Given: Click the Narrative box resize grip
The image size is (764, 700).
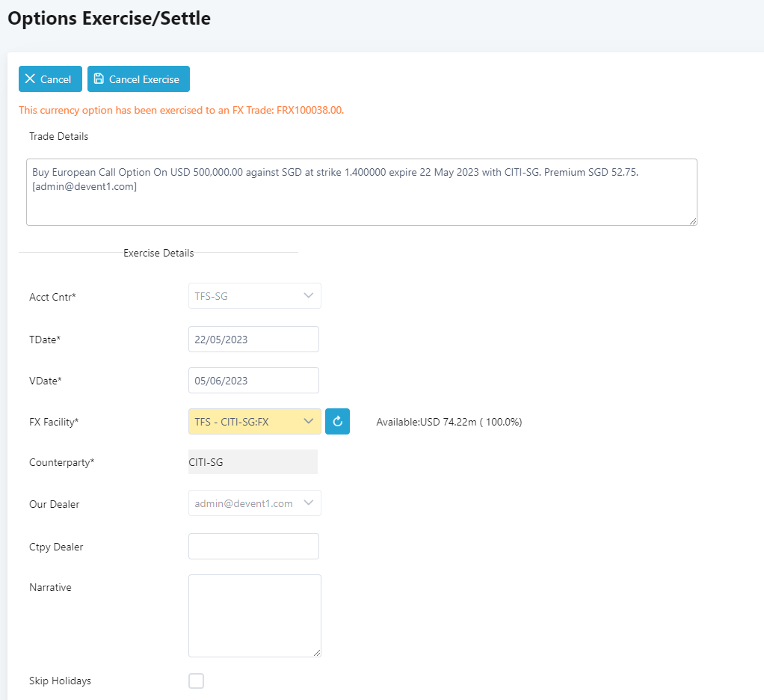Looking at the screenshot, I should pos(317,653).
